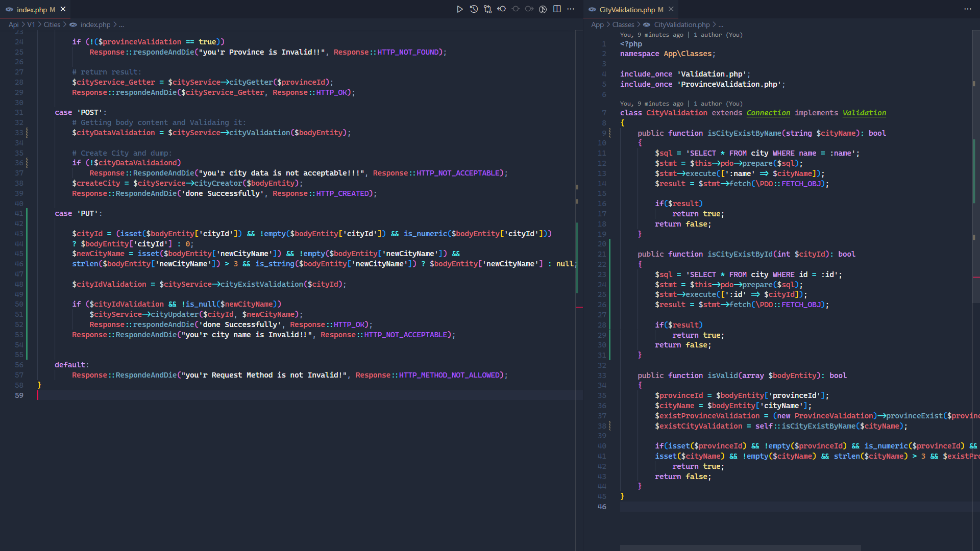Screen dimensions: 980x551
Task: Toggle file blame annotations icon
Action: click(x=543, y=9)
